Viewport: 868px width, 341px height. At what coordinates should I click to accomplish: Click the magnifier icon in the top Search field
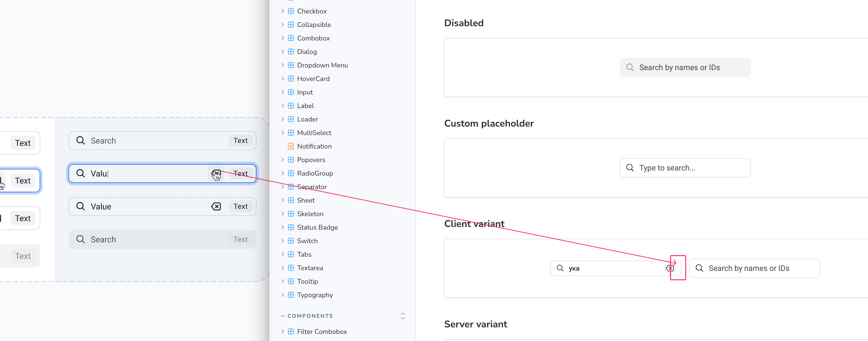click(x=81, y=140)
